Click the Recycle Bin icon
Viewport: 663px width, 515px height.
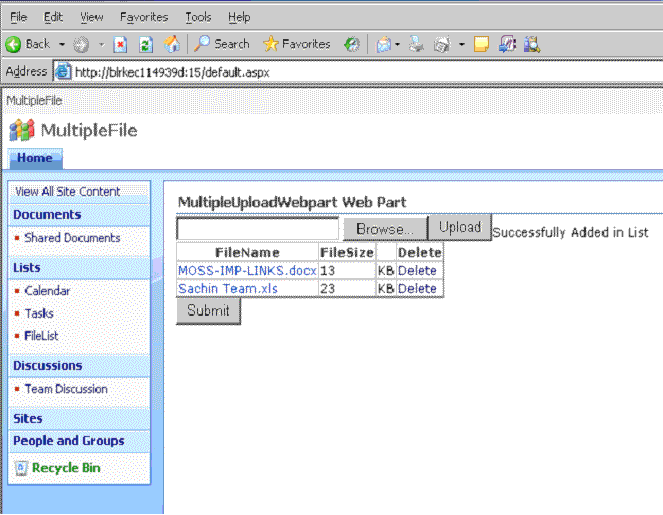[21, 468]
